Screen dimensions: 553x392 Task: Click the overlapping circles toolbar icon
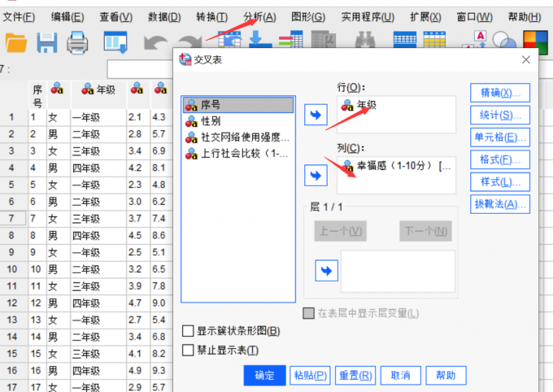point(504,40)
